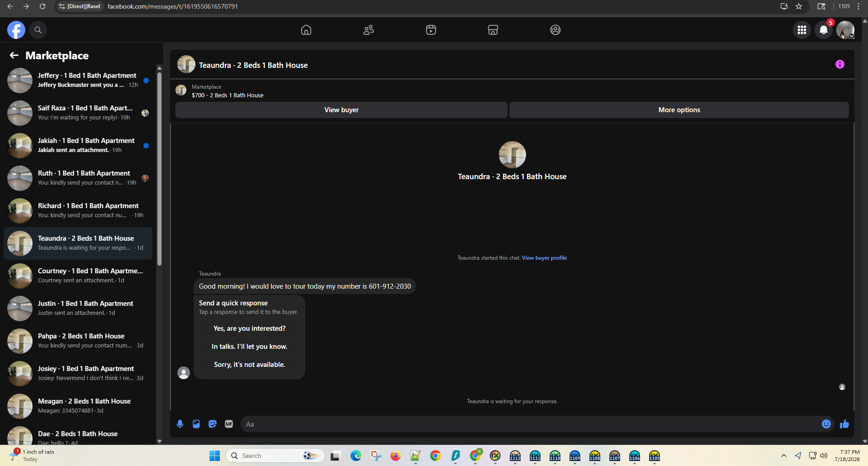Reload the page
Screen dimensions: 868x466
(43, 6)
